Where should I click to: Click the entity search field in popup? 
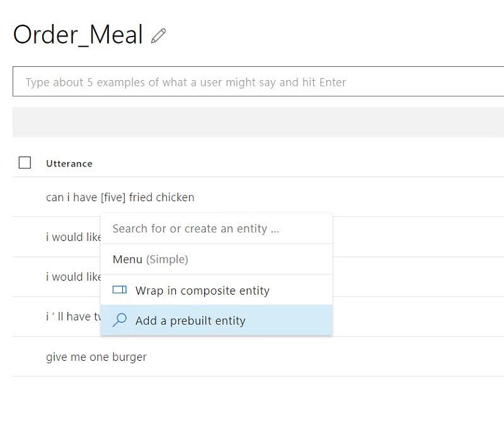pos(216,228)
